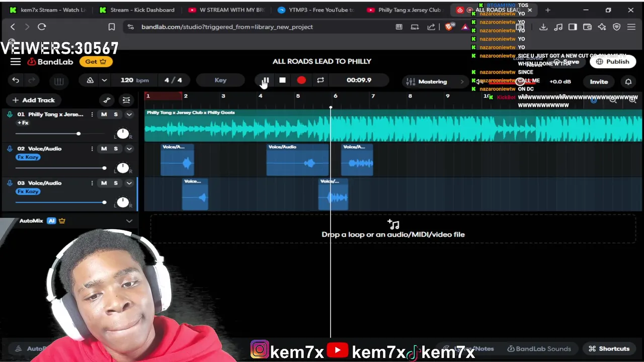The width and height of the screenshot is (644, 362).
Task: Go back in browser history
Action: (x=13, y=27)
